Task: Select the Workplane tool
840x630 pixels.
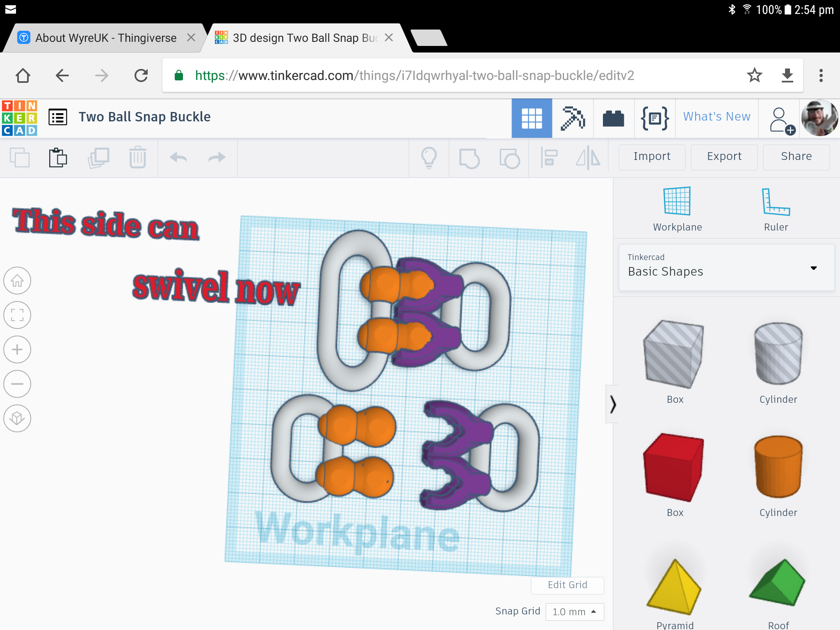Action: click(x=677, y=209)
